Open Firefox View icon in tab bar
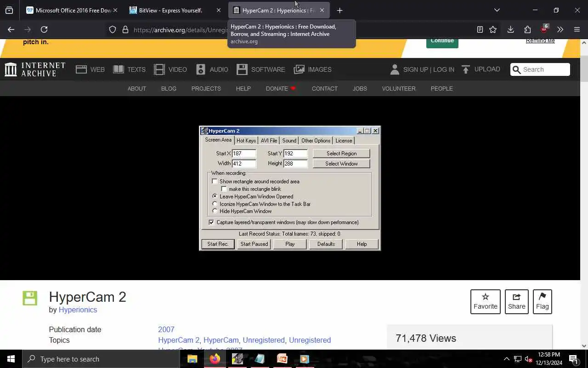588x368 pixels. pos(9,10)
